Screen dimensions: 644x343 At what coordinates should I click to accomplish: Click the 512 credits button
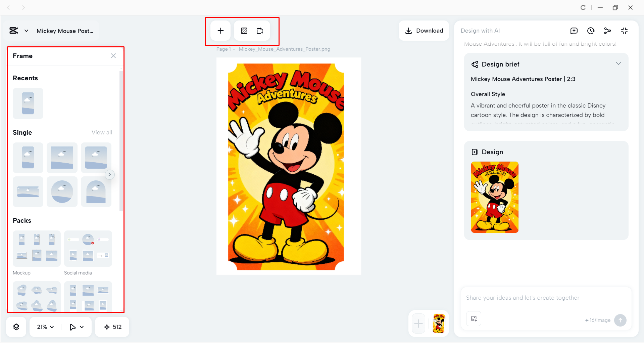point(112,327)
